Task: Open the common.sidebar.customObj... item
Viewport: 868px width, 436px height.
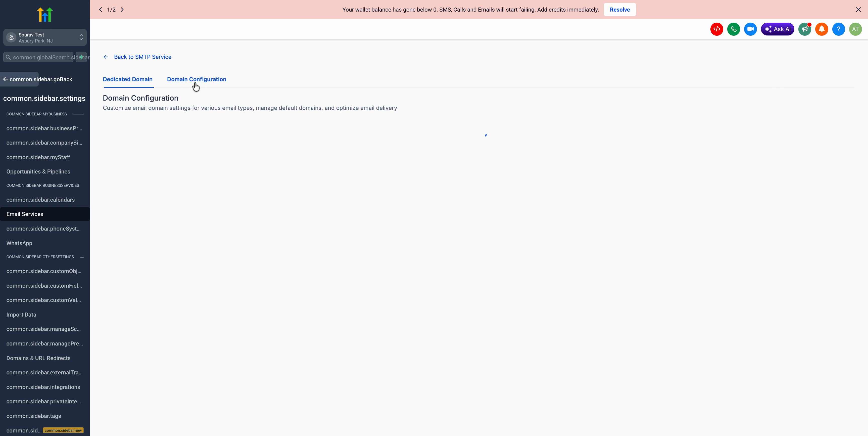Action: point(45,271)
